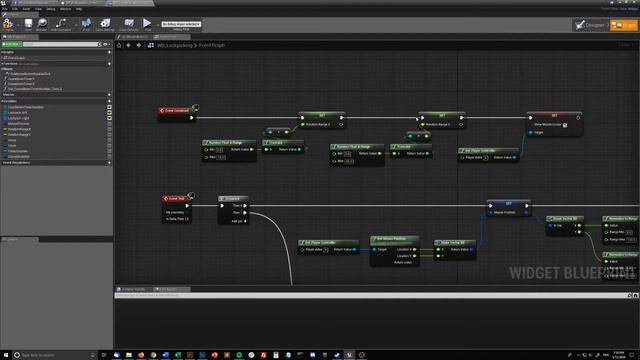Go back in graph navigation history
640x360 pixels.
click(129, 45)
